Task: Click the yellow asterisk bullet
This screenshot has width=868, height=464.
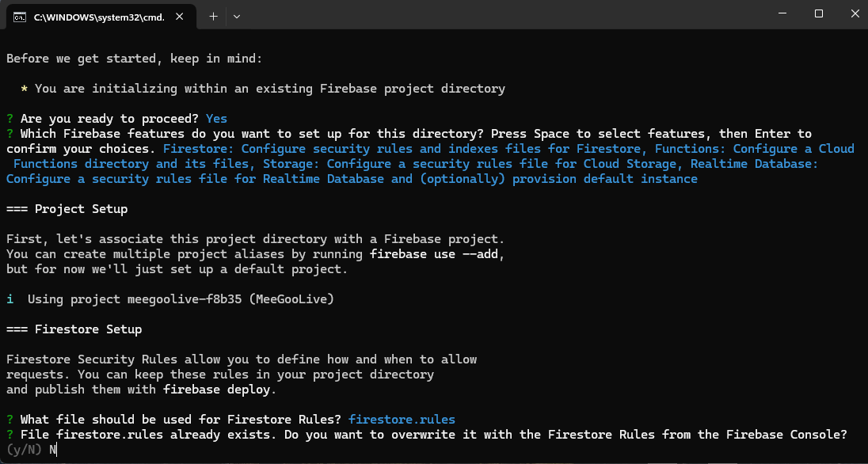Action: [x=25, y=89]
